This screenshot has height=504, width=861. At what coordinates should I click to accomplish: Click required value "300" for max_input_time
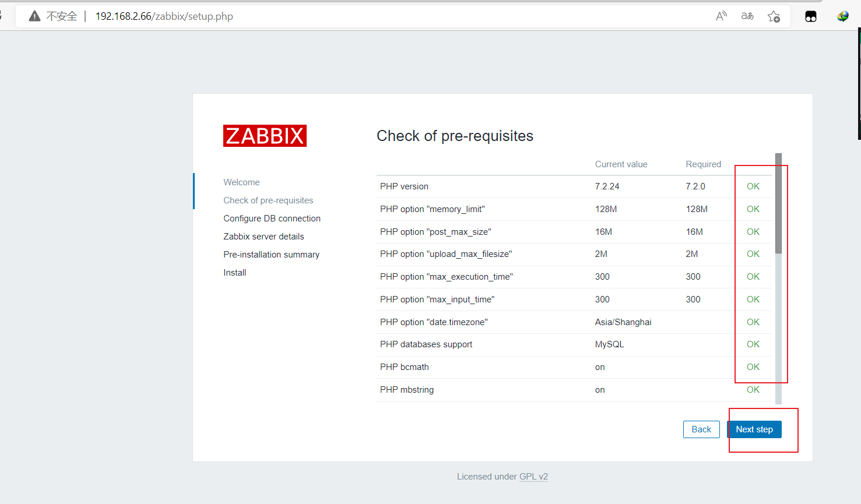(x=693, y=299)
